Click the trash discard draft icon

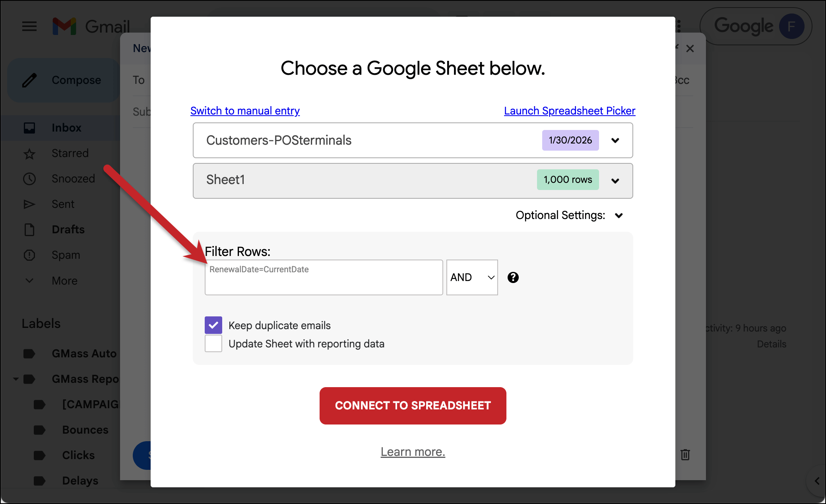685,454
